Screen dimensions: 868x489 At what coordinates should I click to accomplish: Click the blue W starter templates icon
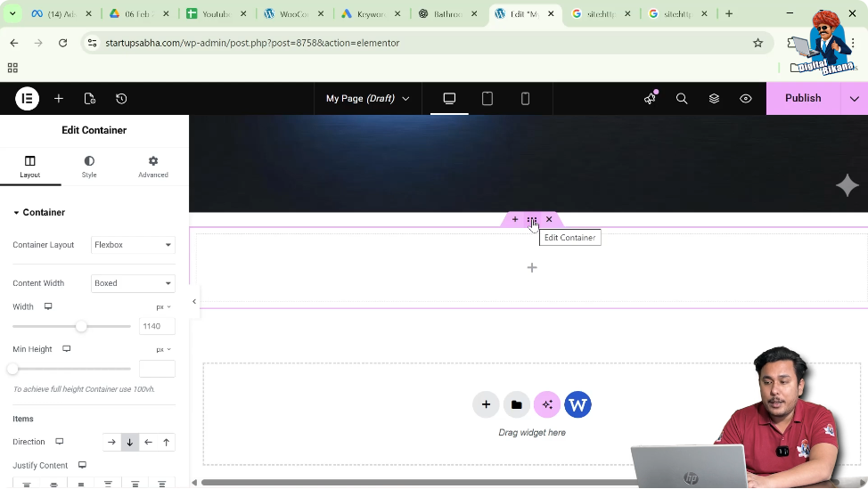(x=577, y=404)
